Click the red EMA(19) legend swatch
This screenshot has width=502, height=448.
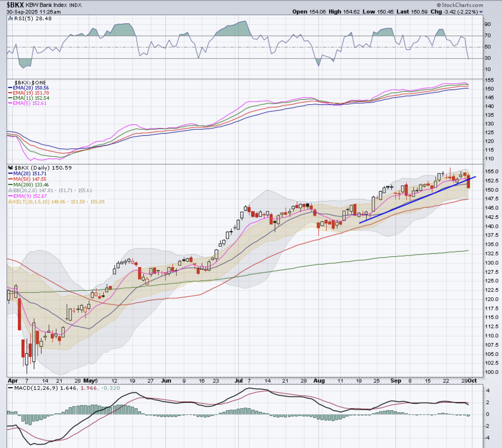(x=10, y=93)
